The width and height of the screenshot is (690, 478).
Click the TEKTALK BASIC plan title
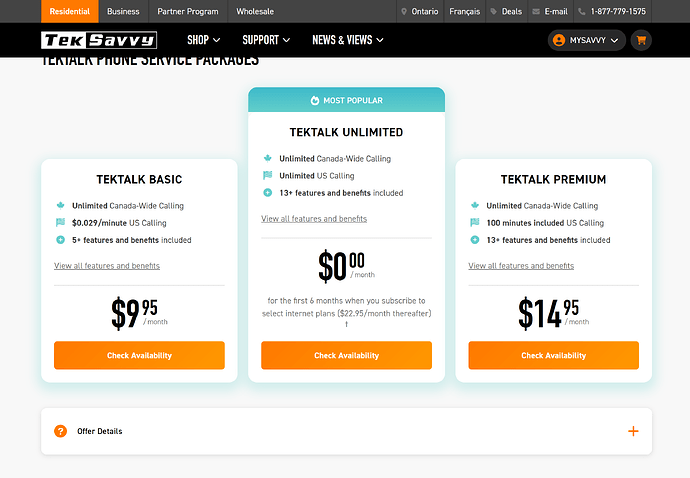(x=139, y=180)
